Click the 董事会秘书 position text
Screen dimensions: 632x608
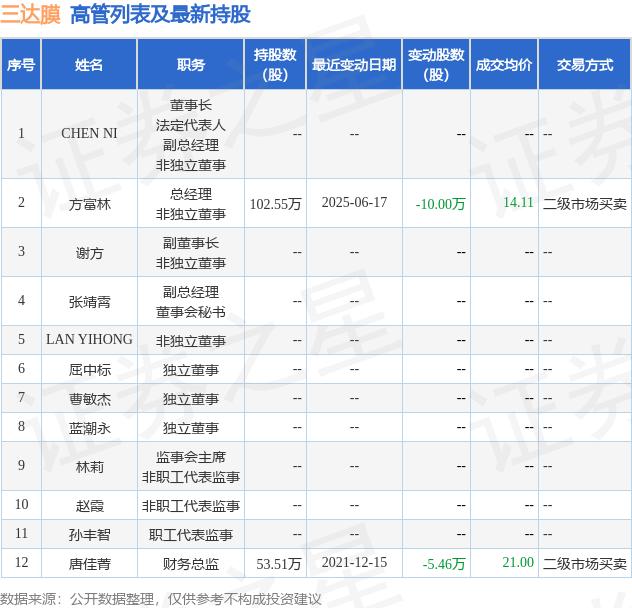coord(191,312)
